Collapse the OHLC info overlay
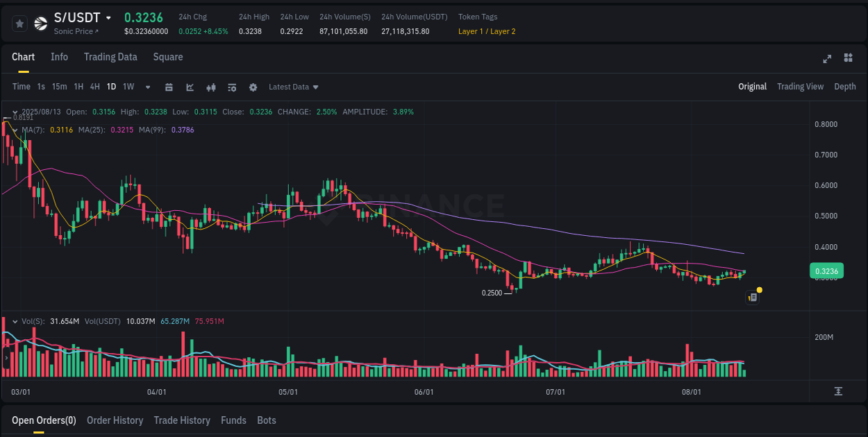 (x=15, y=112)
